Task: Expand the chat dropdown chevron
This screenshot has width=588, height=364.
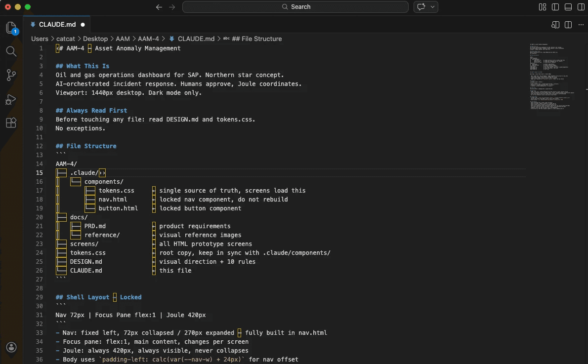Action: 432,7
